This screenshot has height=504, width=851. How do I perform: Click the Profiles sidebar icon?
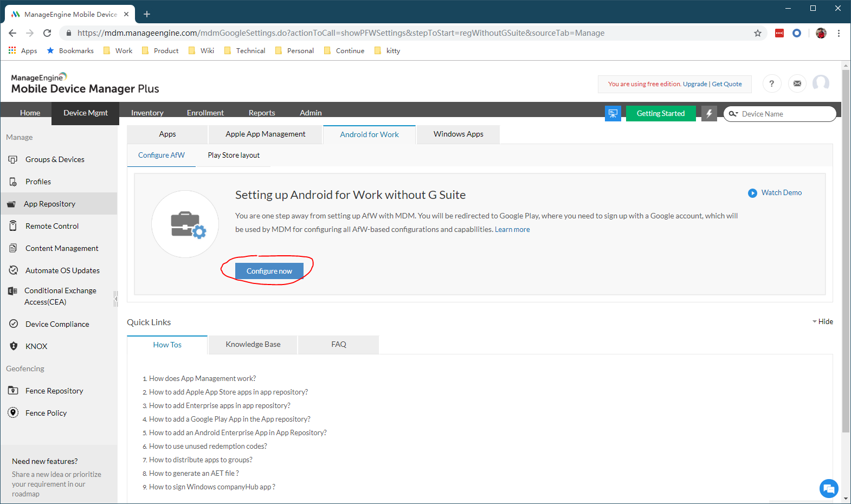pos(13,182)
